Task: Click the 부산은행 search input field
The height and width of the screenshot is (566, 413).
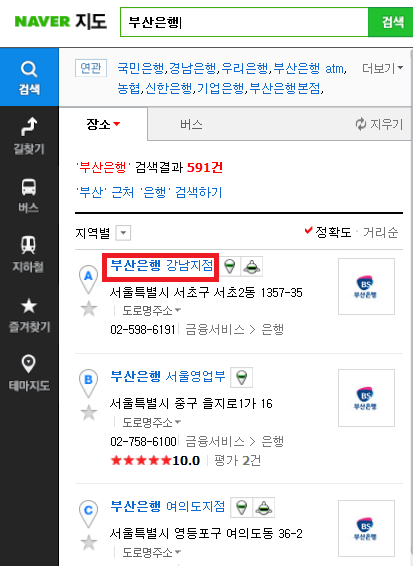Action: pyautogui.click(x=244, y=22)
